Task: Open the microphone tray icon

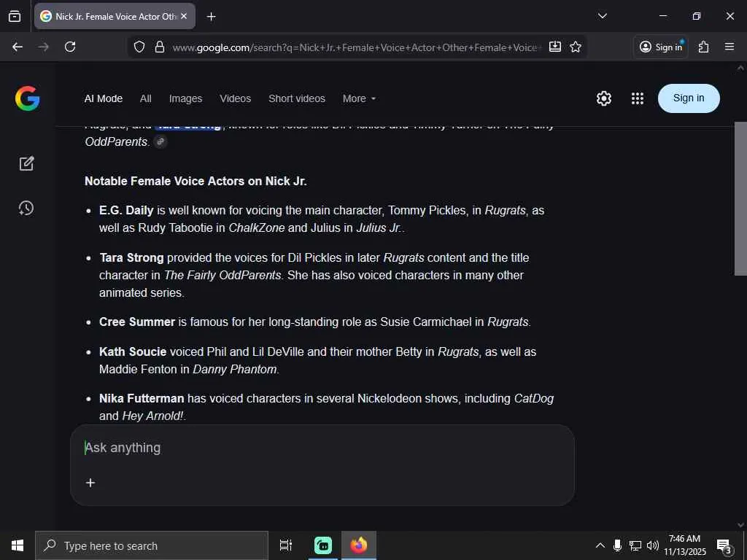Action: tap(617, 545)
